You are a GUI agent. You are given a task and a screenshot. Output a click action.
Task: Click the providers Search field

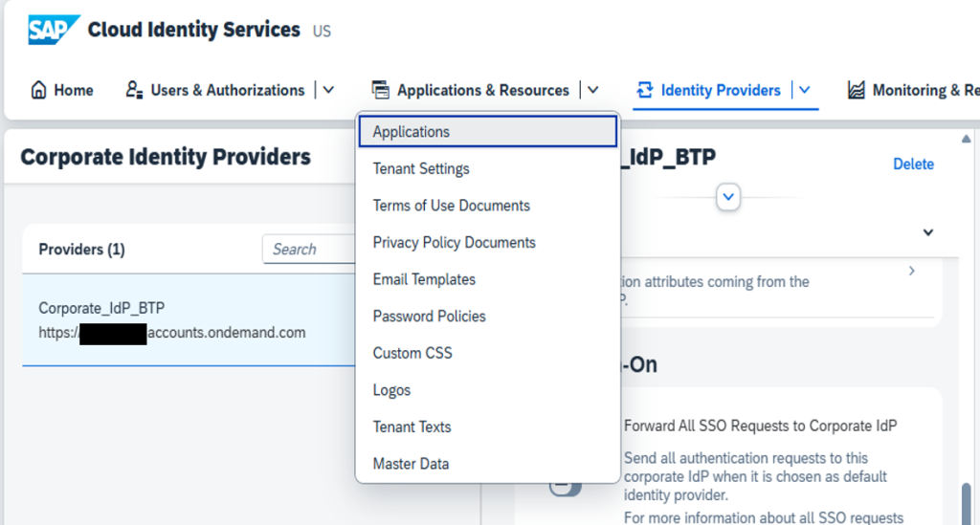[x=306, y=250]
